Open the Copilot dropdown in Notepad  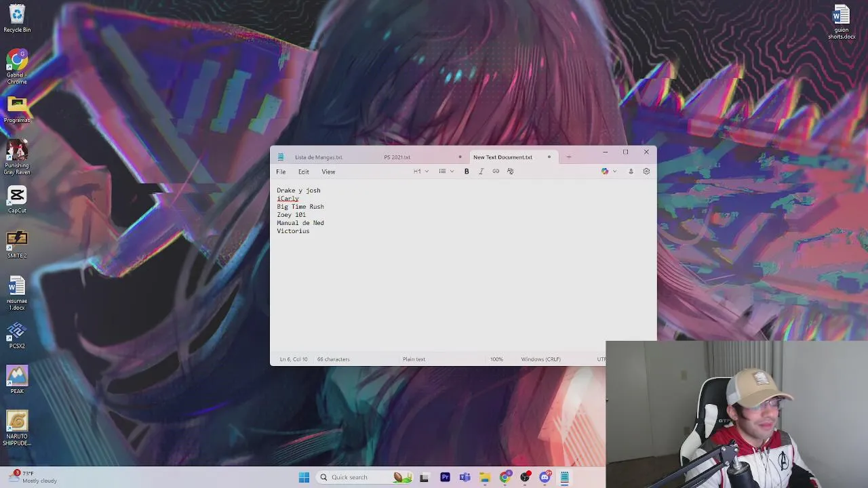coord(609,171)
